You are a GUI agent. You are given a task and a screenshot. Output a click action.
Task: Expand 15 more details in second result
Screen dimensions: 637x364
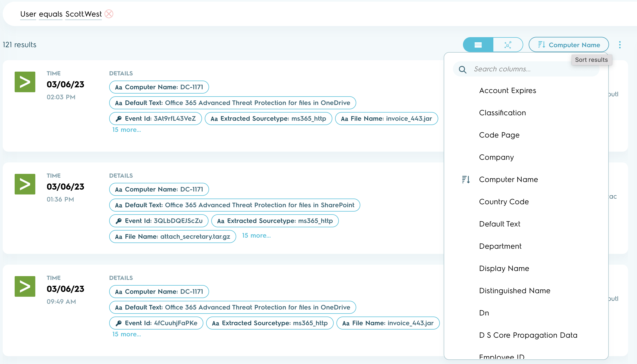(x=256, y=236)
